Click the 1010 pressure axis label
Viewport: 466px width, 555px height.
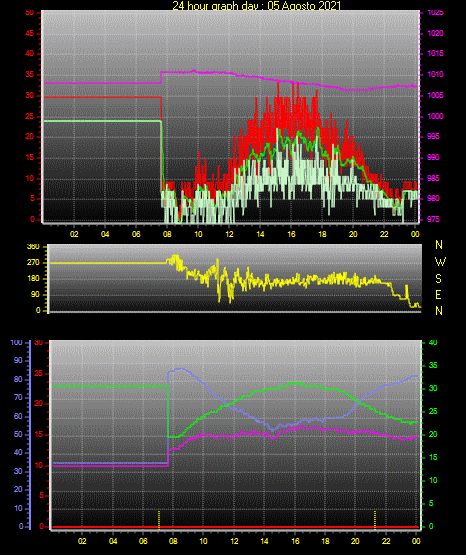[435, 74]
